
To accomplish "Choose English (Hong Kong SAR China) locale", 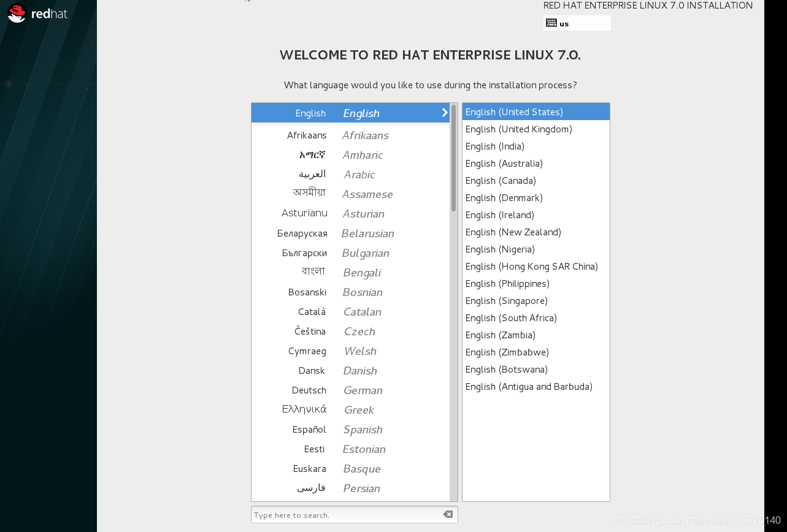I will coord(536,267).
